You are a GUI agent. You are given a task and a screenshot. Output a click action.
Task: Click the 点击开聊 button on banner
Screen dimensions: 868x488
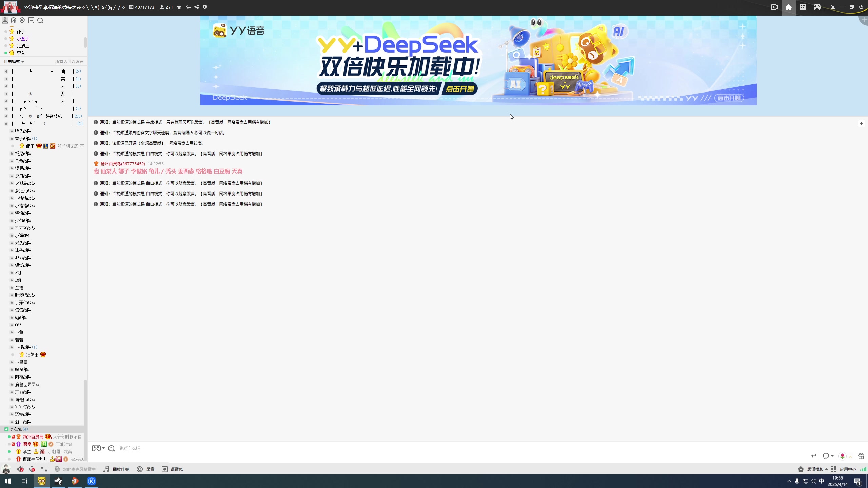459,89
